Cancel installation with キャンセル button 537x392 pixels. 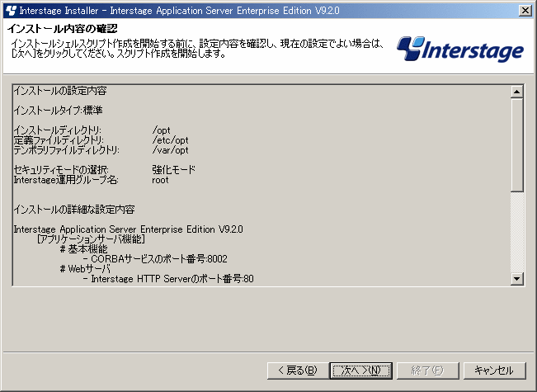pyautogui.click(x=494, y=371)
